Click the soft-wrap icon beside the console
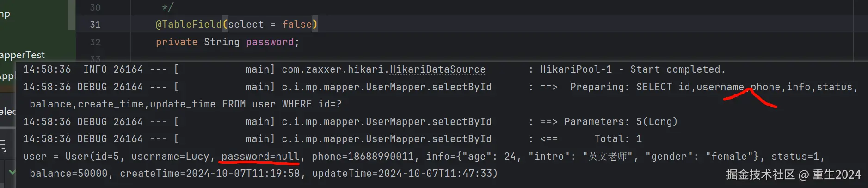The width and height of the screenshot is (868, 188). click(x=3, y=146)
